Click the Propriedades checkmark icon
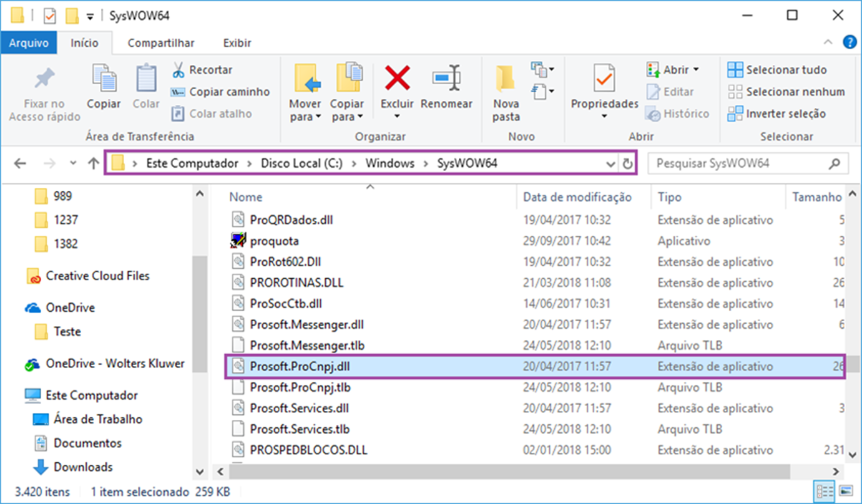862x504 pixels. click(x=604, y=79)
